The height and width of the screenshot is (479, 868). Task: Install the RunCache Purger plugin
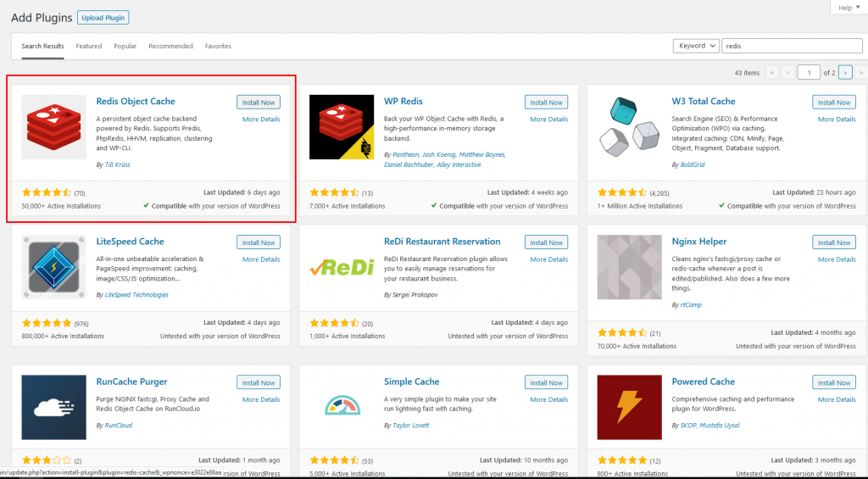click(x=259, y=382)
